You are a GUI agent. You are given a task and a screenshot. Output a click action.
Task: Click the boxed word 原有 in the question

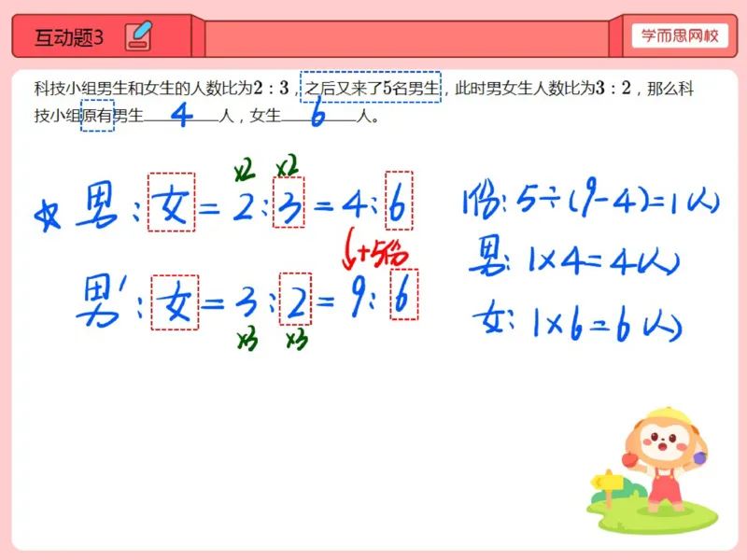pos(98,116)
